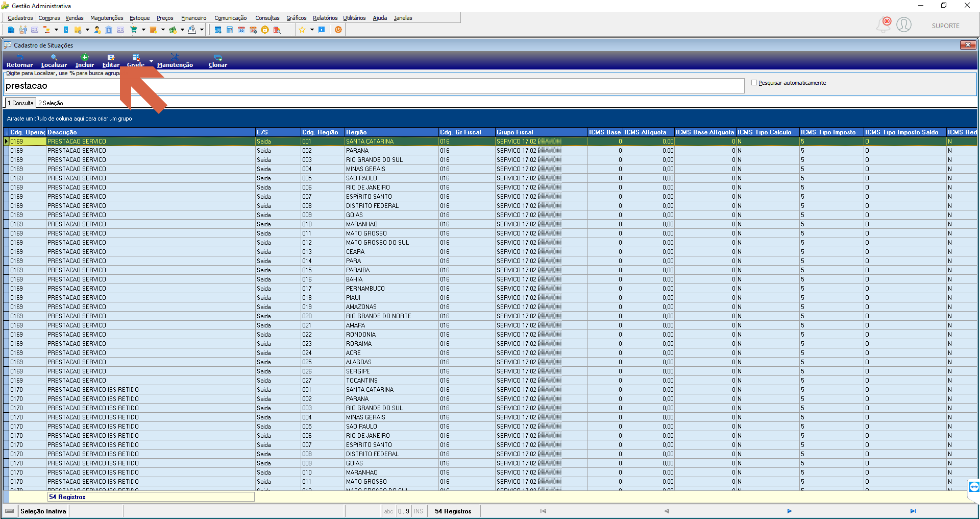Image resolution: width=980 pixels, height=519 pixels.
Task: Expand dropdown next to cash register icon
Action: point(202,30)
